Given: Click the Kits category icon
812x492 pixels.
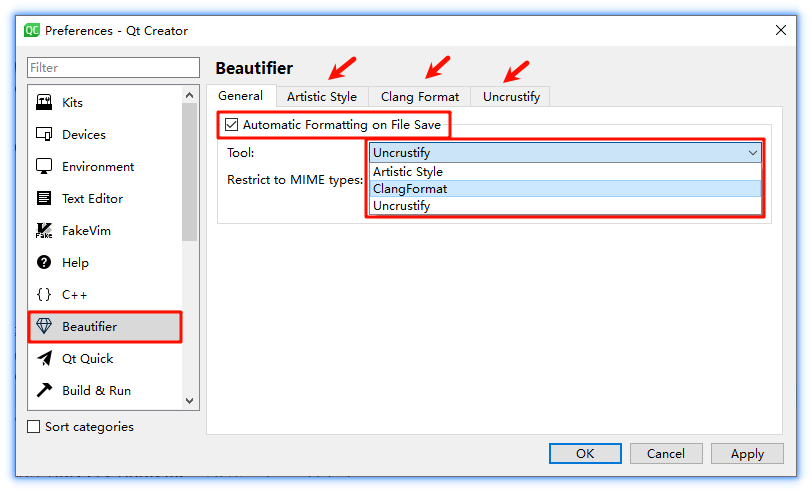Looking at the screenshot, I should (44, 103).
